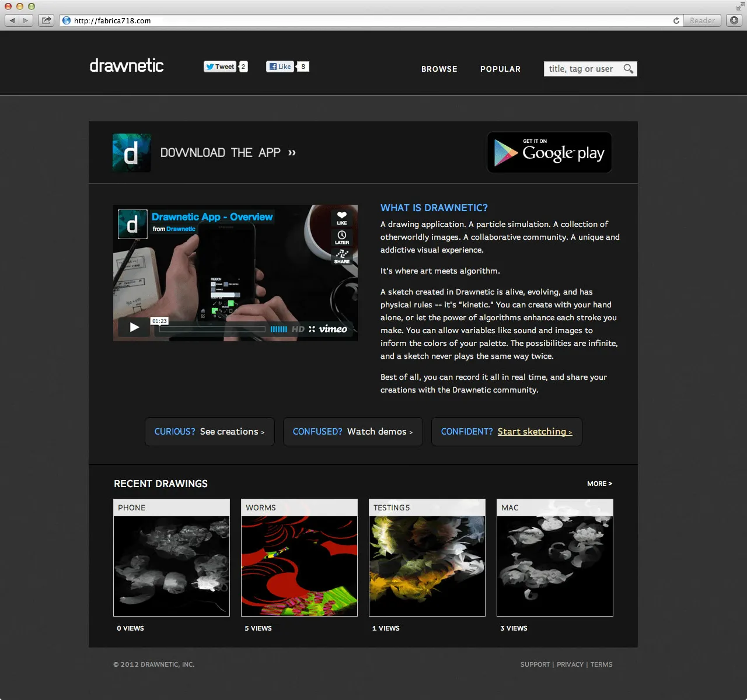Click MORE > link in Recent Drawings
Image resolution: width=747 pixels, height=700 pixels.
600,484
